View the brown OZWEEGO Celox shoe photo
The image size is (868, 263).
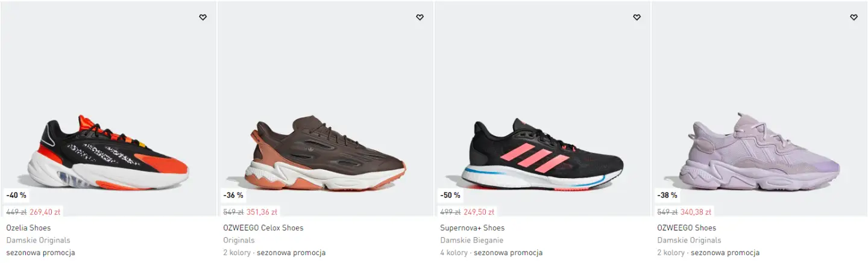click(325, 153)
